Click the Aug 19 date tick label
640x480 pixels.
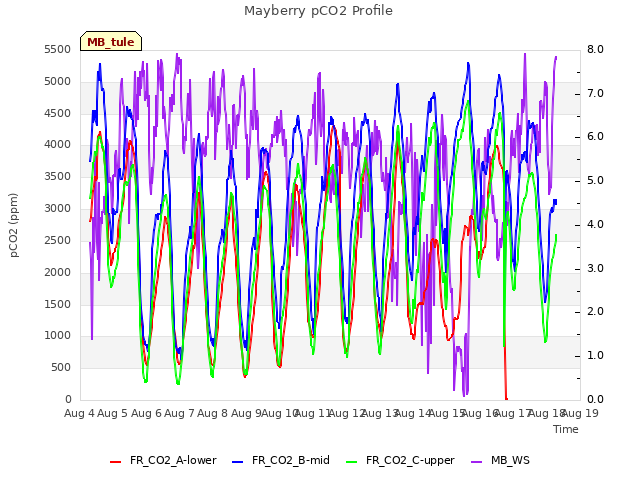580,413
